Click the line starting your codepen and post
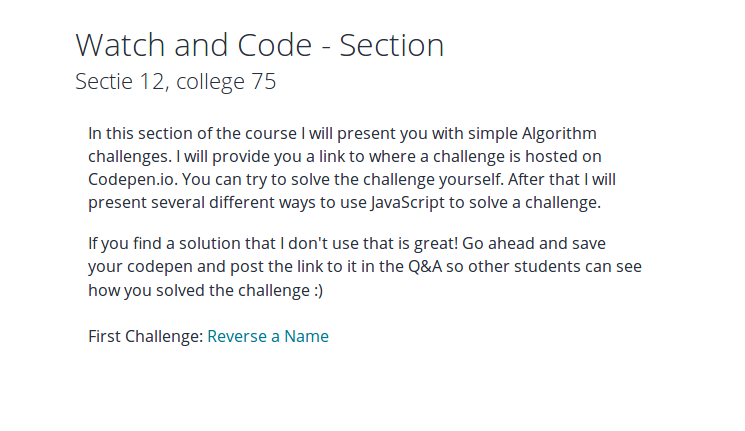This screenshot has height=431, width=745. tap(365, 267)
